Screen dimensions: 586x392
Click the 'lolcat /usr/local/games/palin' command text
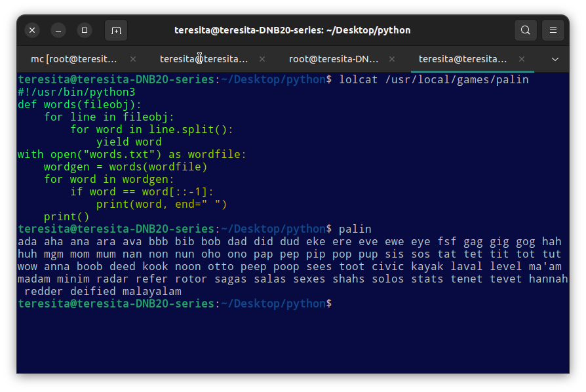click(433, 80)
